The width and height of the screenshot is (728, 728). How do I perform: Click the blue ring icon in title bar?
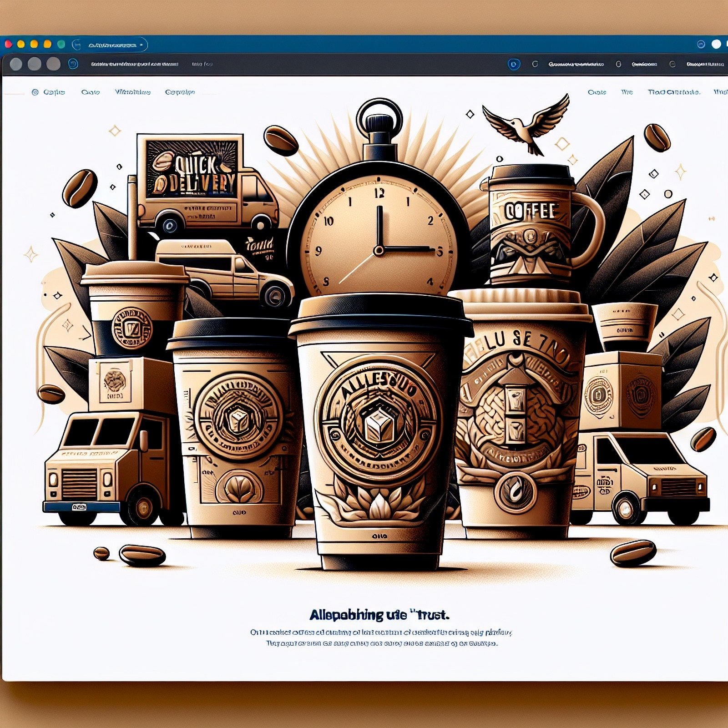[x=701, y=44]
